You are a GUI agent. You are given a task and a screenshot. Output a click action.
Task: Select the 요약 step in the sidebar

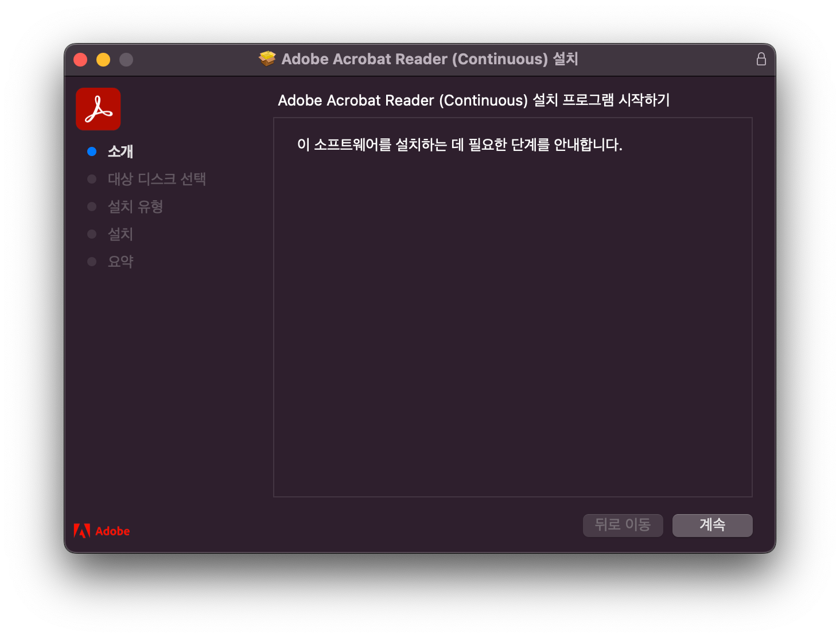point(120,261)
